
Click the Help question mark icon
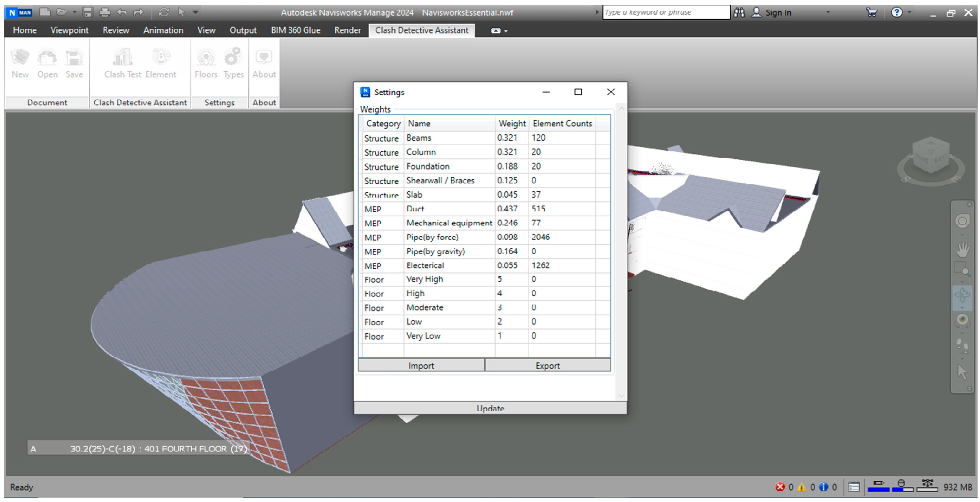897,13
